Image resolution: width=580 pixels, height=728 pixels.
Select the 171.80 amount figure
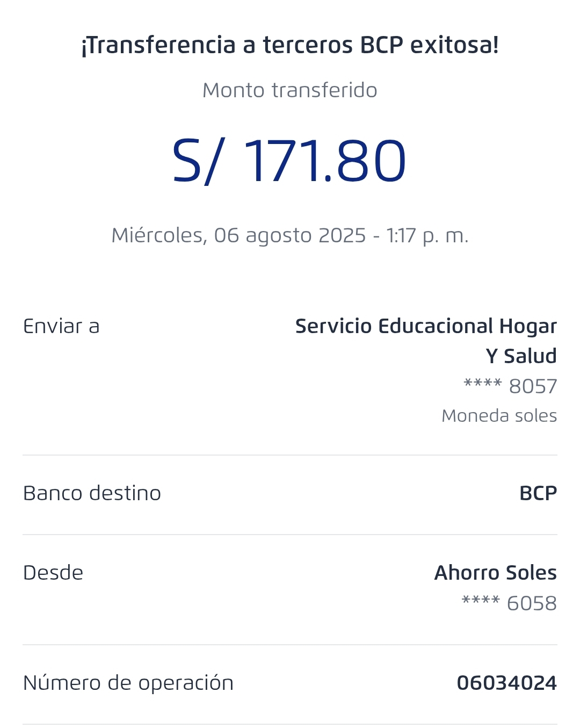[325, 162]
